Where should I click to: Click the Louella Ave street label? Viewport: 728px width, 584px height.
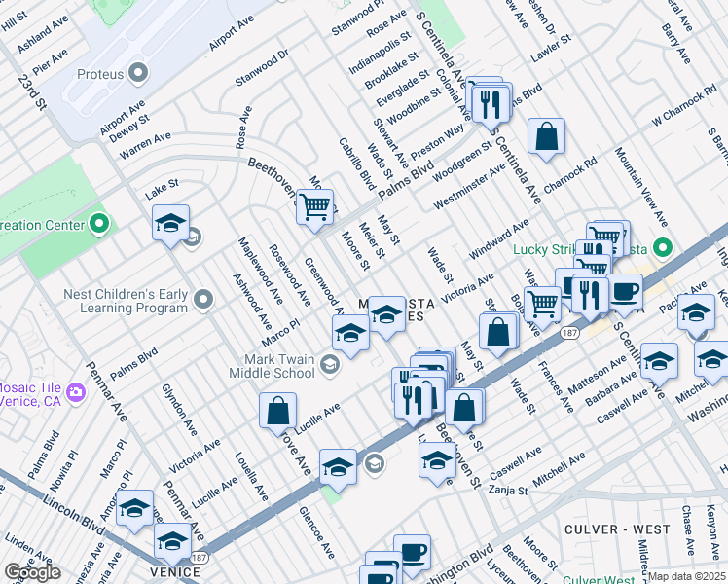[251, 477]
